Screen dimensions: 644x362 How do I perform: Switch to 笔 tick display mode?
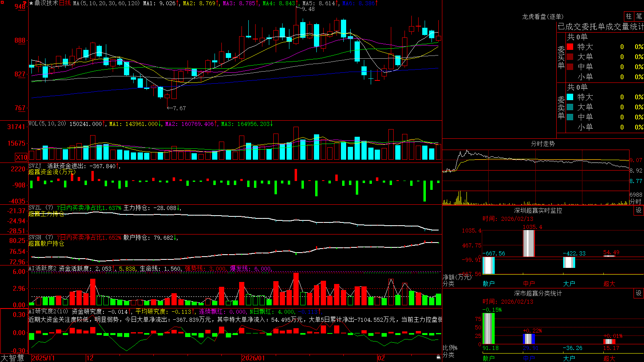(x=639, y=16)
